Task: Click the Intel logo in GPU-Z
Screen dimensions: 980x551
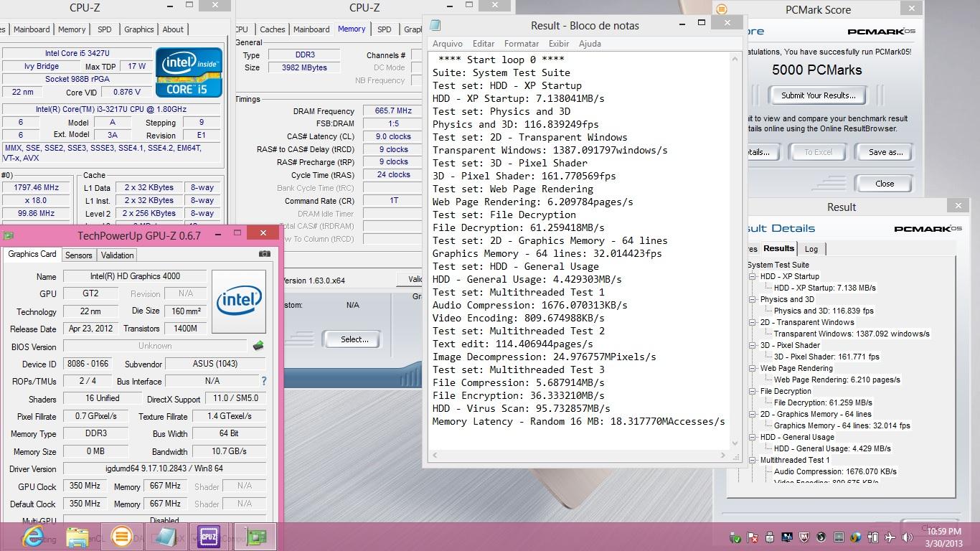Action: pyautogui.click(x=239, y=301)
